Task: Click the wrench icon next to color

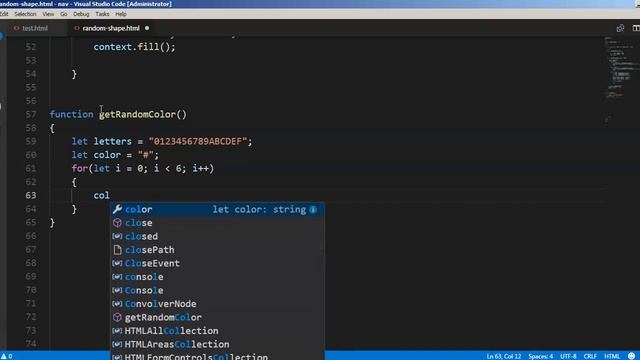Action: click(117, 209)
